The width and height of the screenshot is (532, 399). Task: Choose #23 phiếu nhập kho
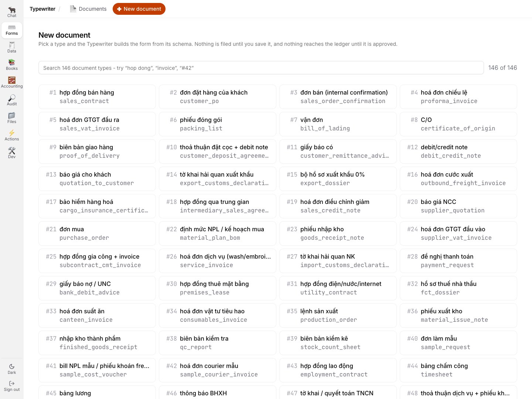tap(338, 233)
